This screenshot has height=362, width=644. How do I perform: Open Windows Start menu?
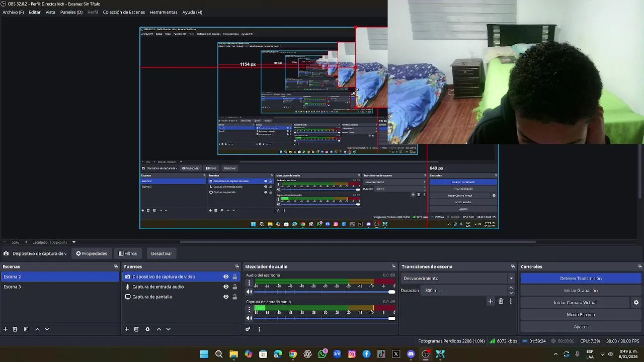[204, 354]
